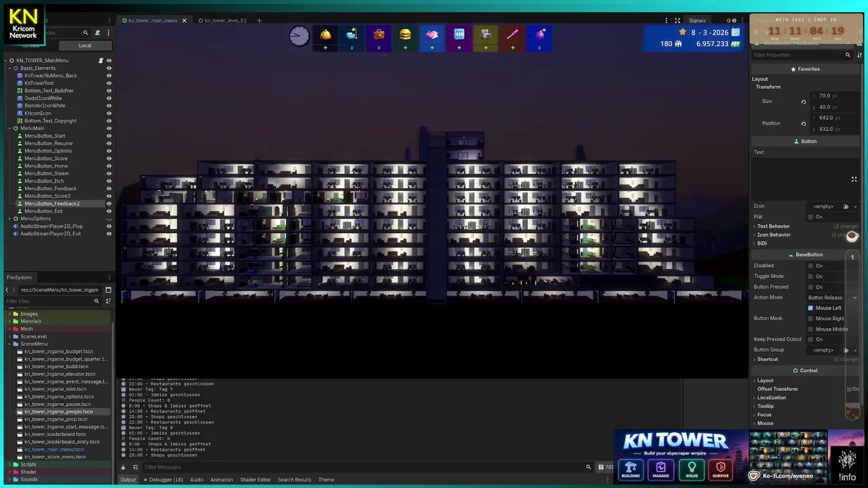Click the attach script icon in Scene dock
868x488 pixels.
[x=98, y=33]
